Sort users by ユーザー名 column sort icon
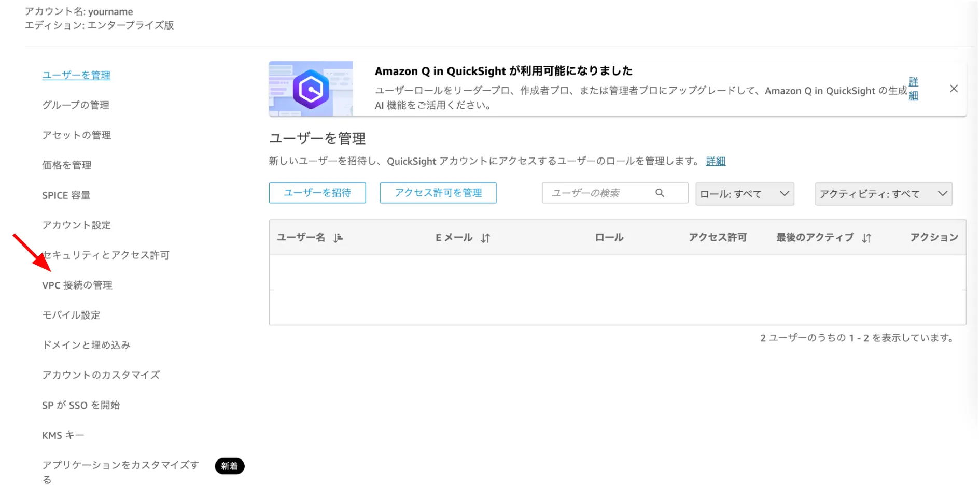The image size is (980, 489). pyautogui.click(x=338, y=238)
